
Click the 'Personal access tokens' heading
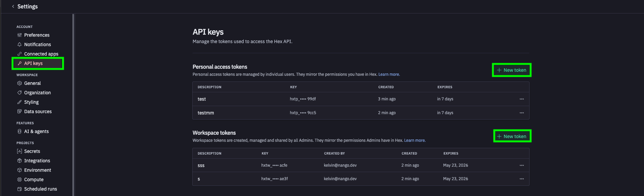[220, 67]
